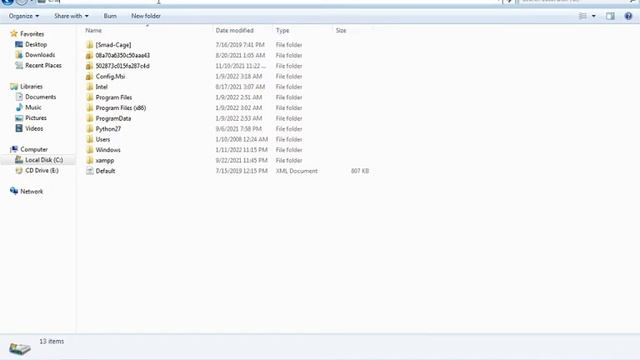Click the Libraries icon in sidebar
This screenshot has height=360, width=640.
pyautogui.click(x=14, y=87)
